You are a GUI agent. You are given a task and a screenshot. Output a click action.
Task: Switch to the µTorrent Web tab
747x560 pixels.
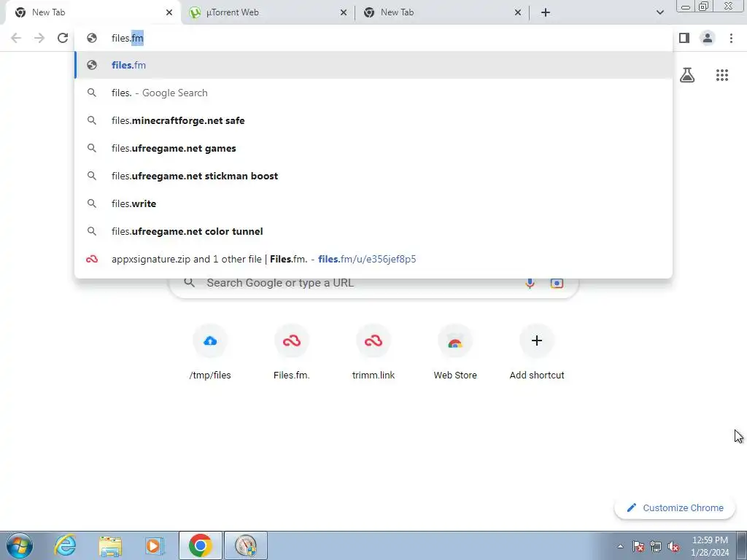(268, 12)
